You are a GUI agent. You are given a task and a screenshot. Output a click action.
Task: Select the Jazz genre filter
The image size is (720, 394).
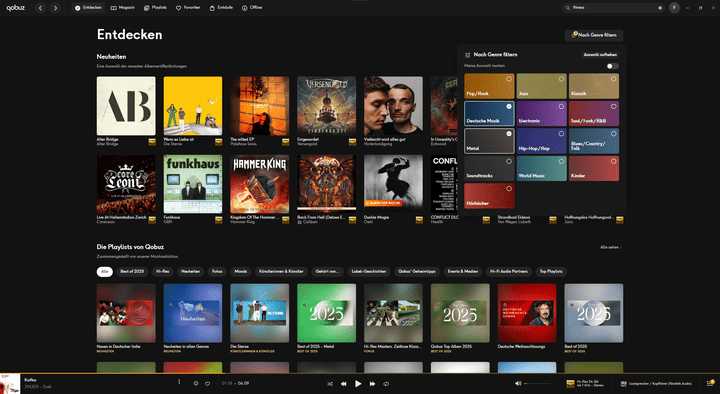coord(541,86)
